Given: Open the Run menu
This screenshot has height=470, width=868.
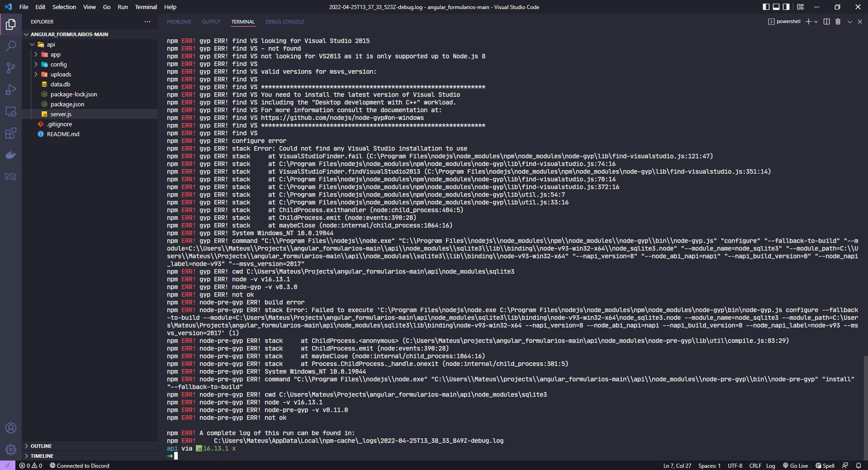Looking at the screenshot, I should [x=123, y=7].
